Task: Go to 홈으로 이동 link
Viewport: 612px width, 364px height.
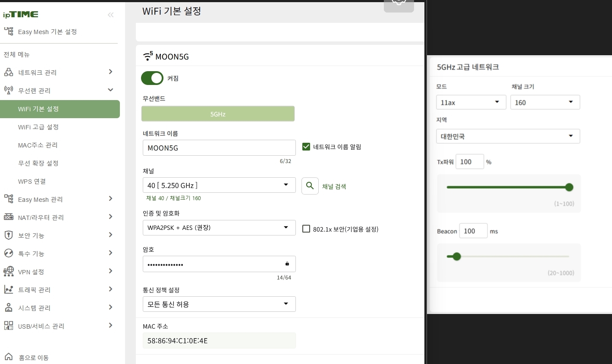Action: click(34, 358)
